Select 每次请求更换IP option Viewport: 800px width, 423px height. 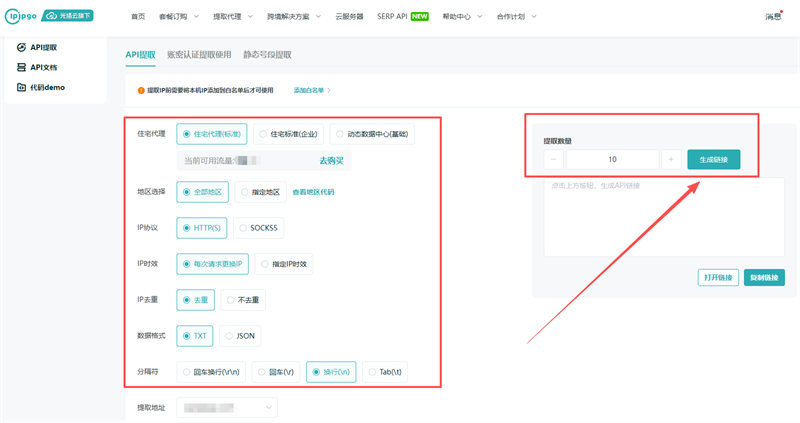(x=212, y=264)
